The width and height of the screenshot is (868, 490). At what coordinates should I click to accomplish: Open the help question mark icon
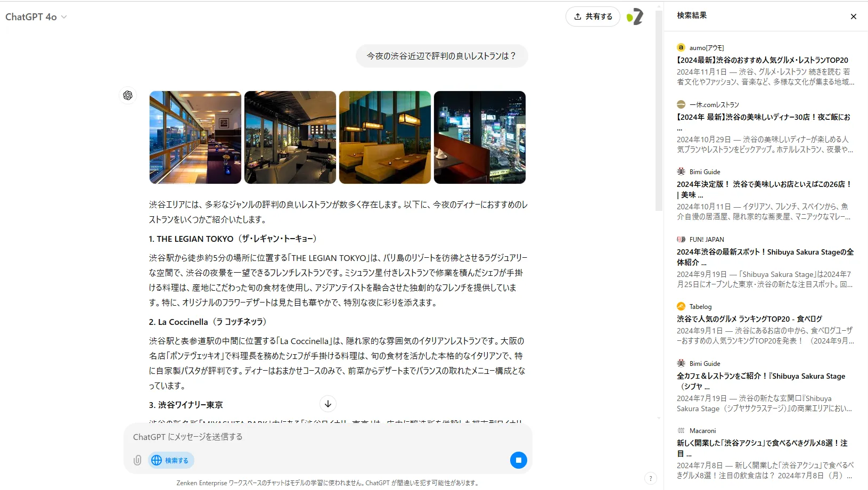pyautogui.click(x=651, y=478)
